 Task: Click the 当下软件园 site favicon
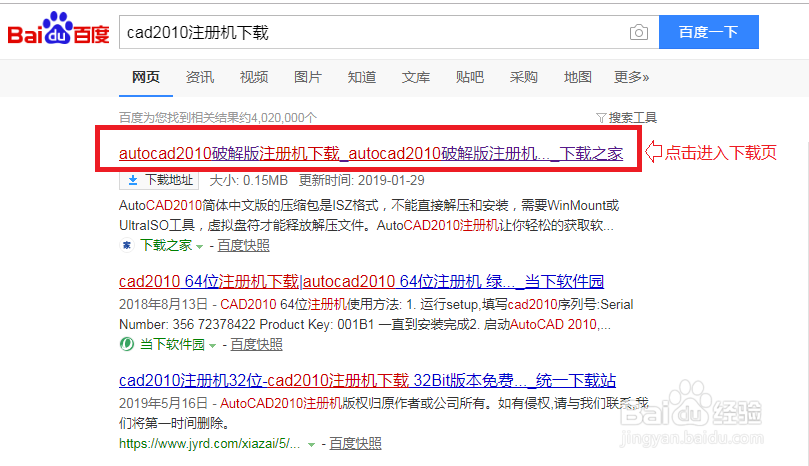[x=126, y=344]
